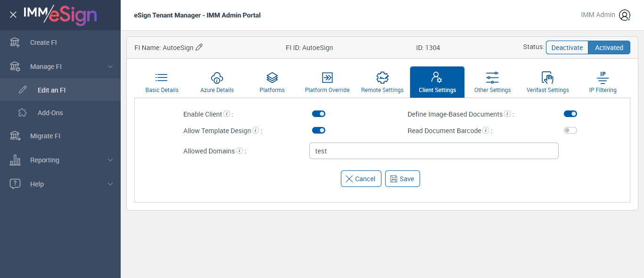Viewport: 644px width, 278px height.
Task: Open the Add-Ons menu entry
Action: [60, 113]
